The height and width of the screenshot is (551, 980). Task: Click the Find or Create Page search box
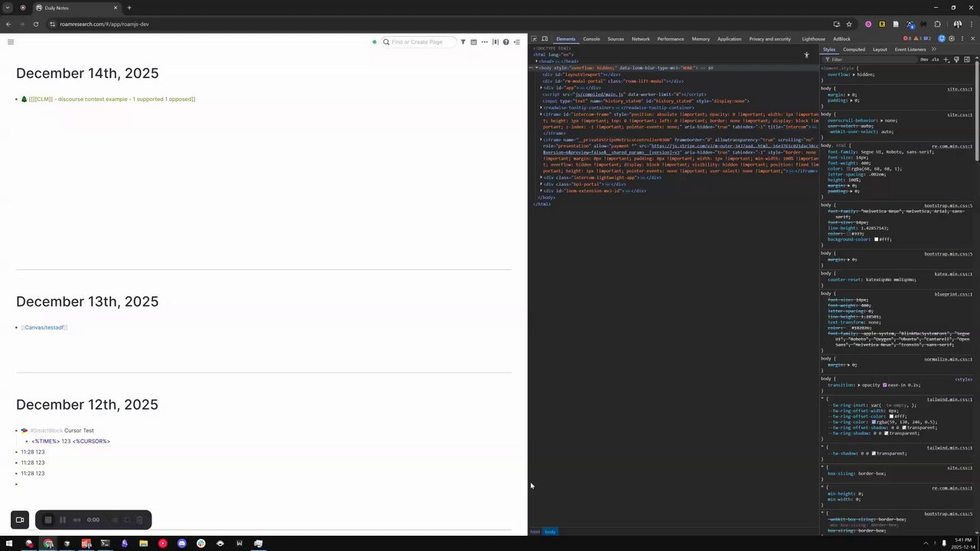point(418,42)
